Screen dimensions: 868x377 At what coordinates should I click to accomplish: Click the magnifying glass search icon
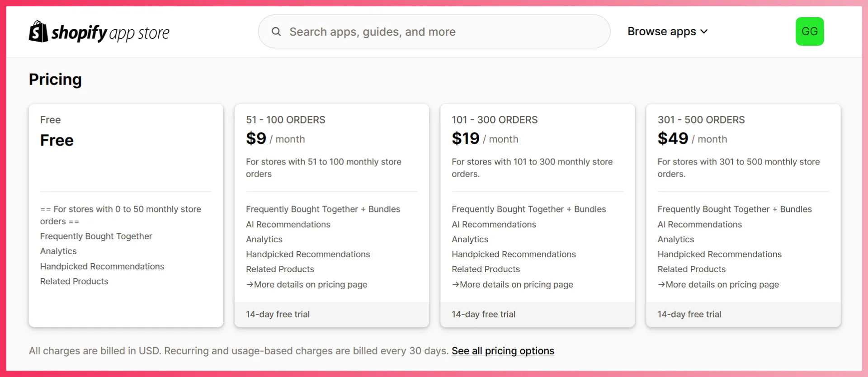(x=276, y=32)
